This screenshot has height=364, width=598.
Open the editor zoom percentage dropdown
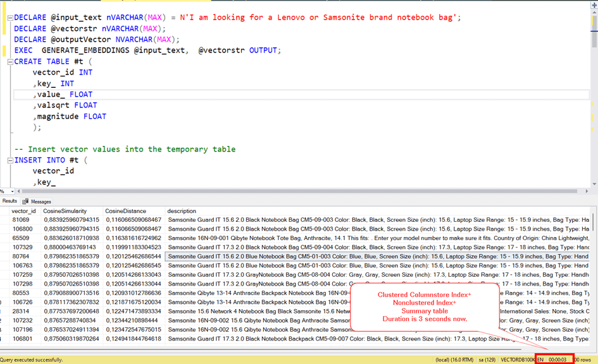coord(12,191)
